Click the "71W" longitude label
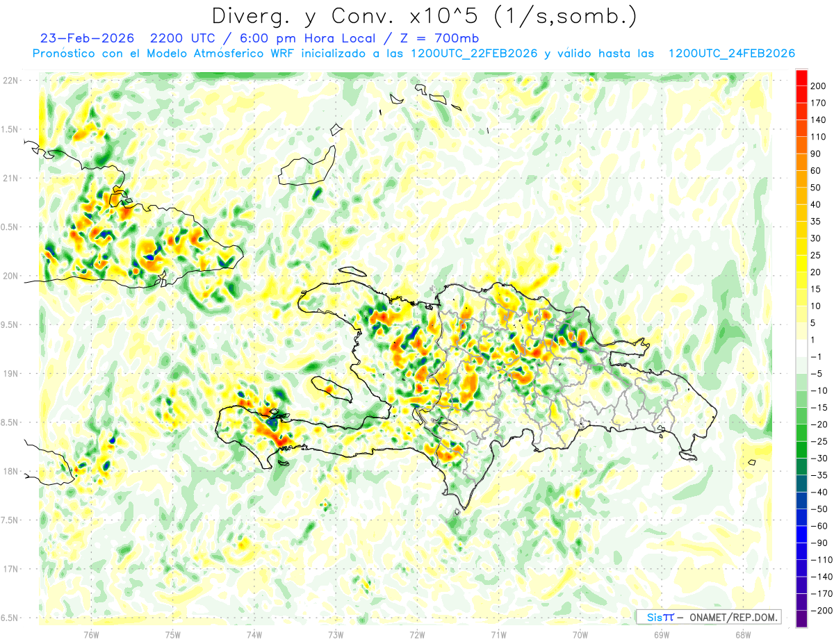Screen dimensions: 834x644 498,634
